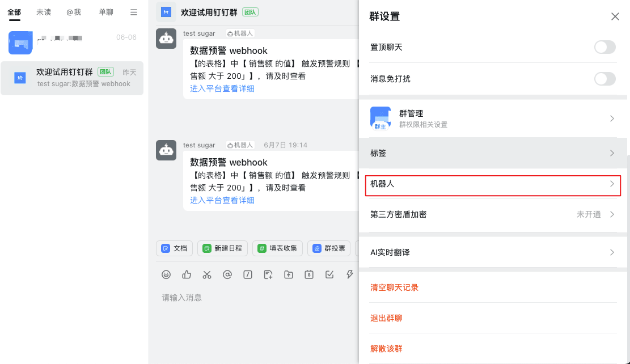Image resolution: width=630 pixels, height=364 pixels.
Task: Toggle the 置顶聊天 switch
Action: tap(604, 47)
